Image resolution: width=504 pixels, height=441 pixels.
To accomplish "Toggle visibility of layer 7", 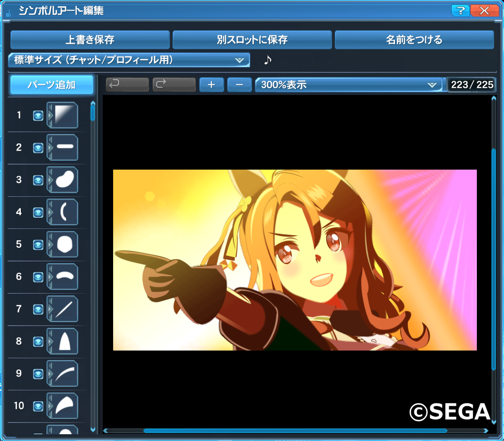I will click(38, 309).
